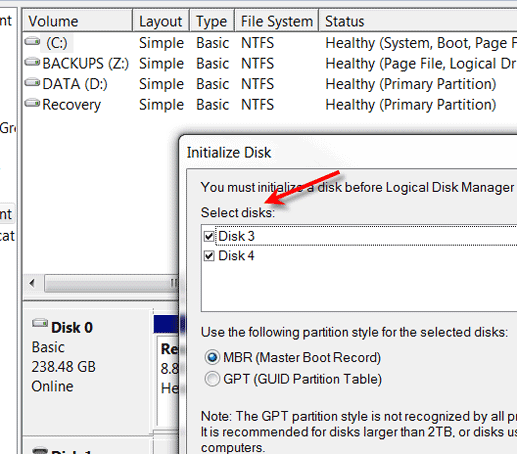The height and width of the screenshot is (454, 517).
Task: Click Basic type cell of BACKUPS row
Action: pyautogui.click(x=213, y=64)
